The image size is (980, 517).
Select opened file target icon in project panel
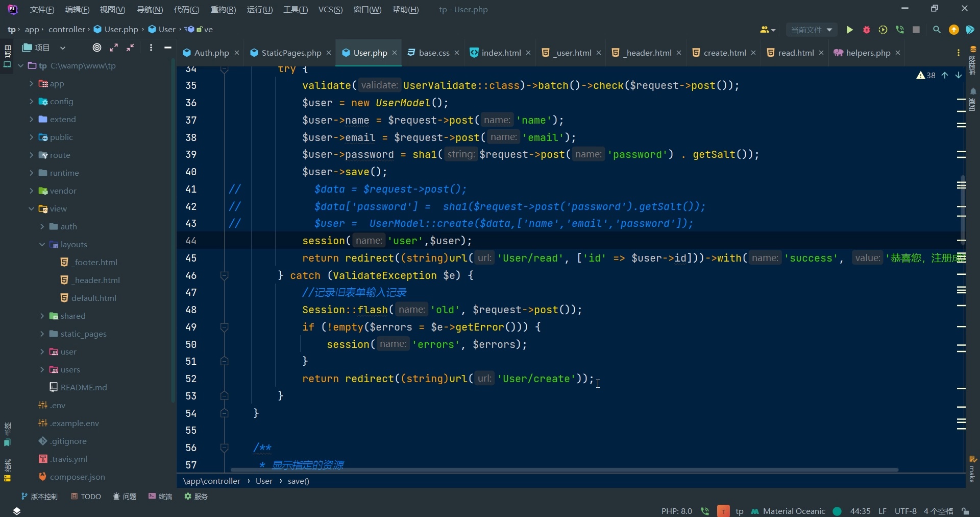point(97,48)
